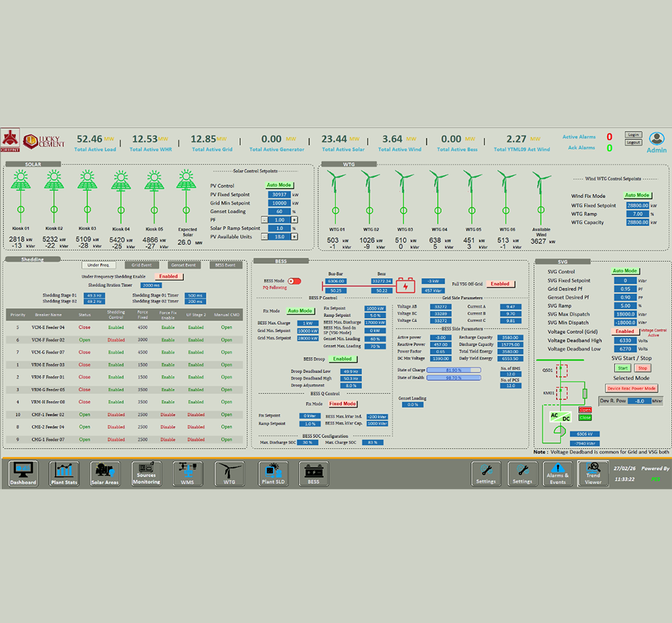The height and width of the screenshot is (623, 672).
Task: Open the Sources Monitoring page
Action: click(146, 474)
